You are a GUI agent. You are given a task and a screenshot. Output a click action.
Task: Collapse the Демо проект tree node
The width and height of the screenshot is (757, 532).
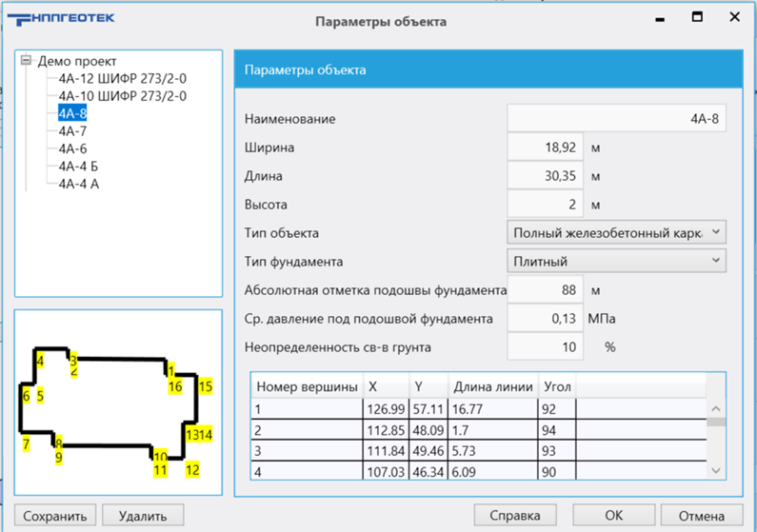coord(26,61)
